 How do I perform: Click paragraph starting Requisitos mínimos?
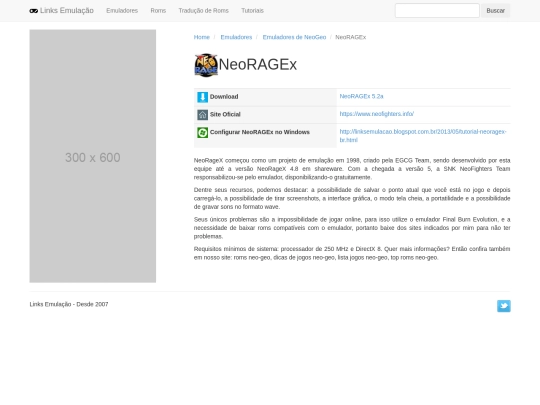(352, 253)
